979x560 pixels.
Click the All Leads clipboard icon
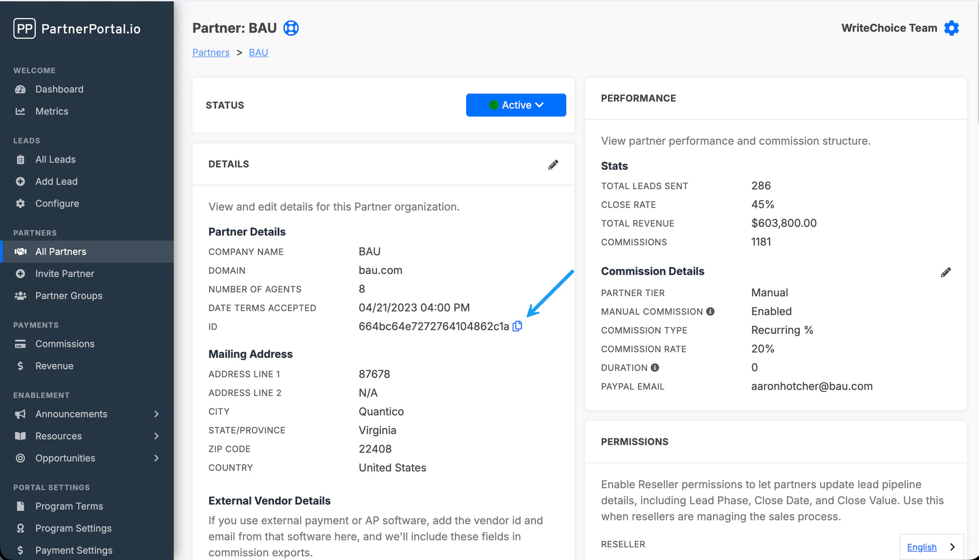tap(21, 160)
